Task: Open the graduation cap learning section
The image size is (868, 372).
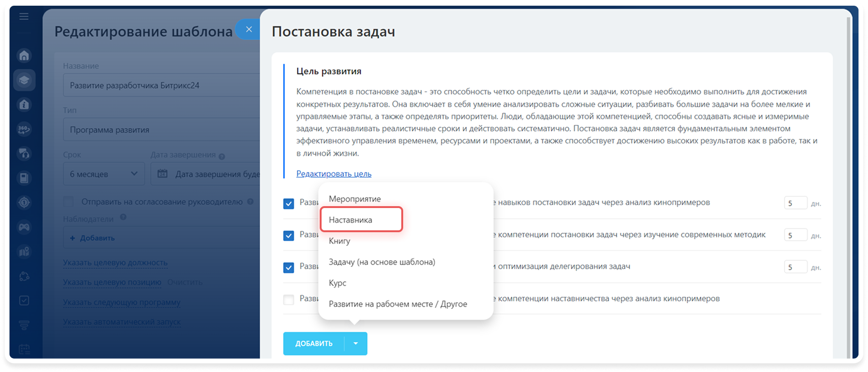Action: click(x=24, y=80)
